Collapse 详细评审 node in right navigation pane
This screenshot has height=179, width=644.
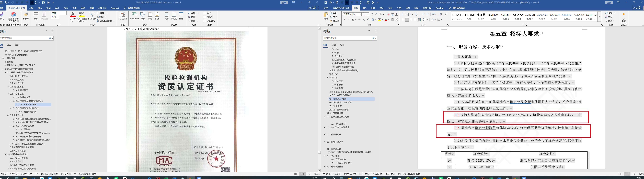point(328,77)
